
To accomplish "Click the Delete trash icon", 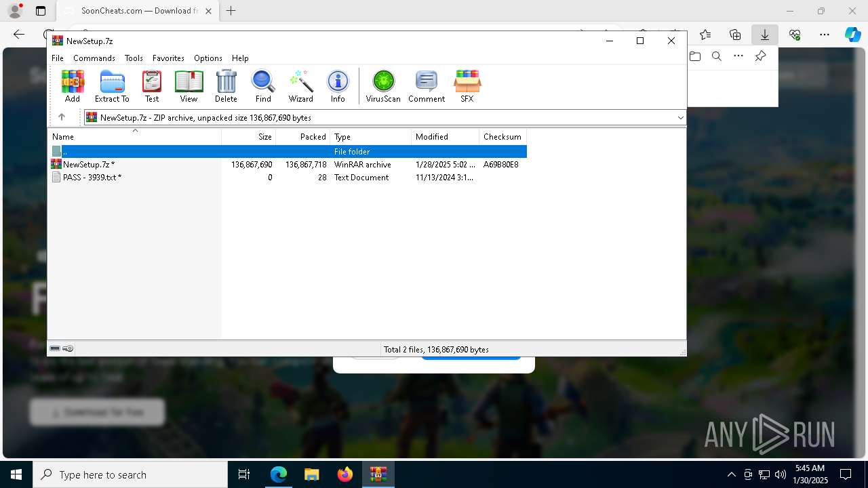I will click(x=226, y=86).
